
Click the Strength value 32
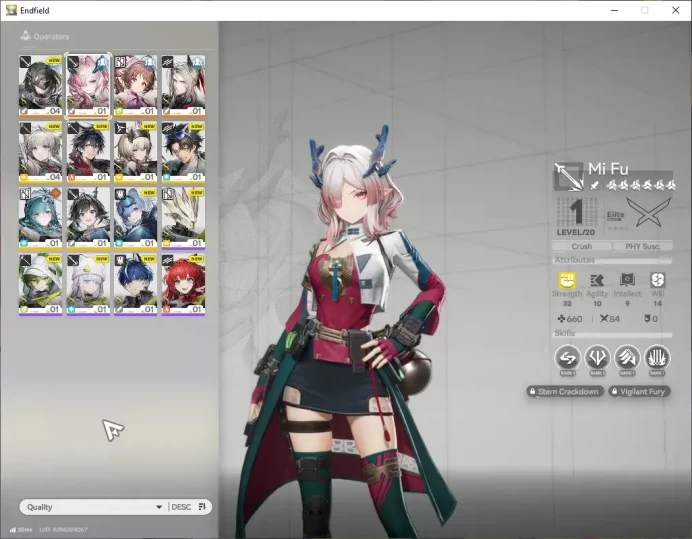pyautogui.click(x=567, y=304)
